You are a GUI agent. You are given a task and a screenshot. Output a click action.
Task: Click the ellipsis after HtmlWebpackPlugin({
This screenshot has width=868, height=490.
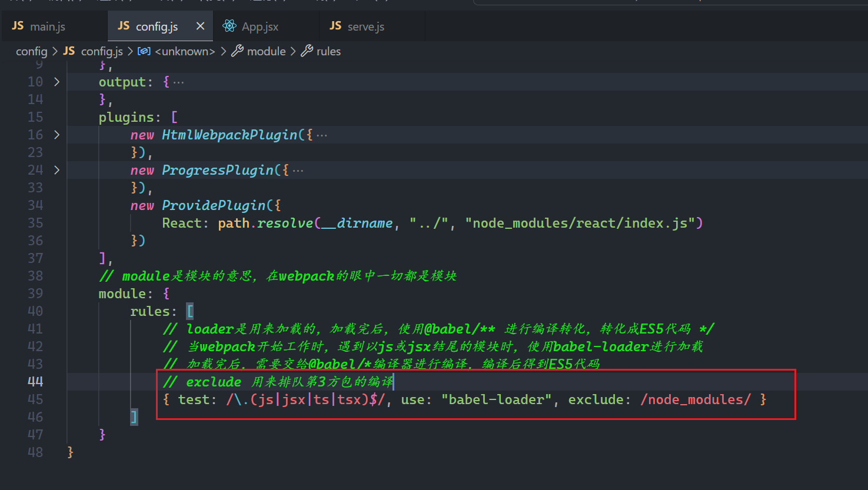coord(322,135)
